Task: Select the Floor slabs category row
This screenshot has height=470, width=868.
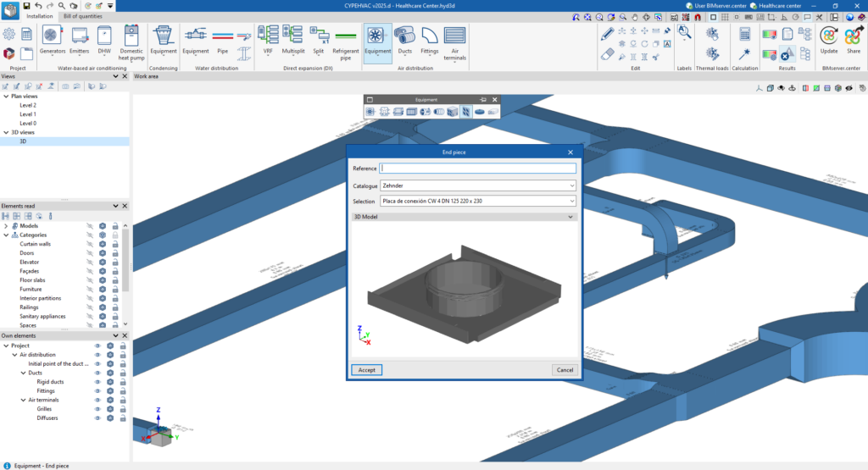Action: pyautogui.click(x=33, y=280)
